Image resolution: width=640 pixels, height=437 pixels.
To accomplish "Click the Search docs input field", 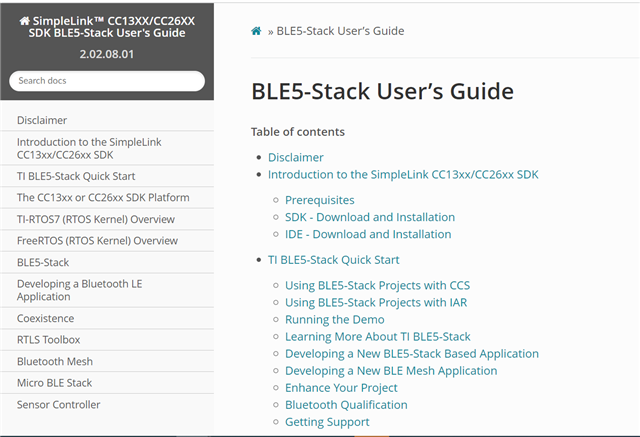I will (107, 80).
